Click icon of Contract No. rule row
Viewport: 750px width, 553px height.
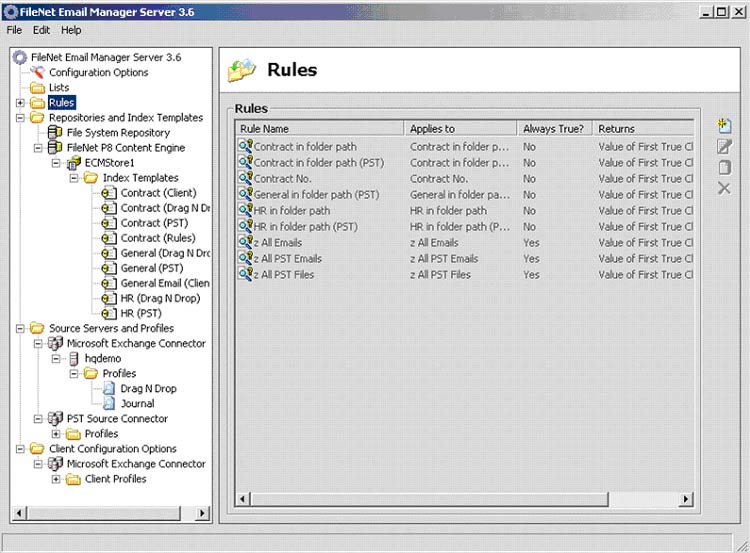point(245,178)
